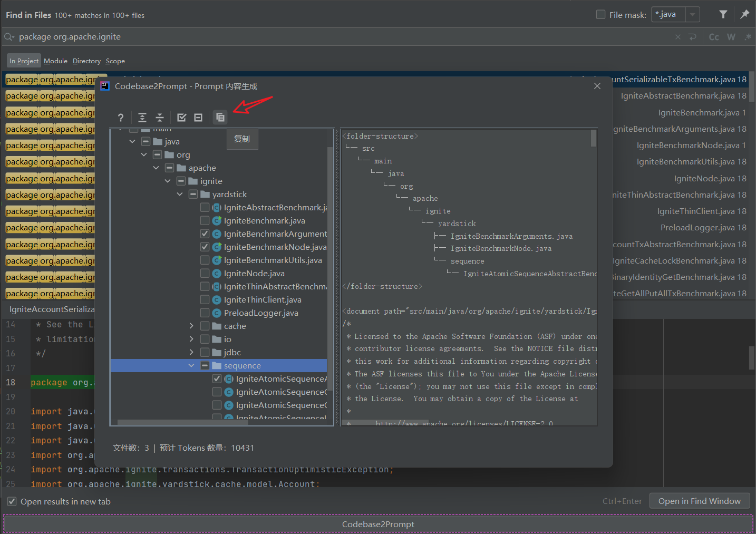
Task: Expand the jdbc folder node
Action: (x=191, y=352)
